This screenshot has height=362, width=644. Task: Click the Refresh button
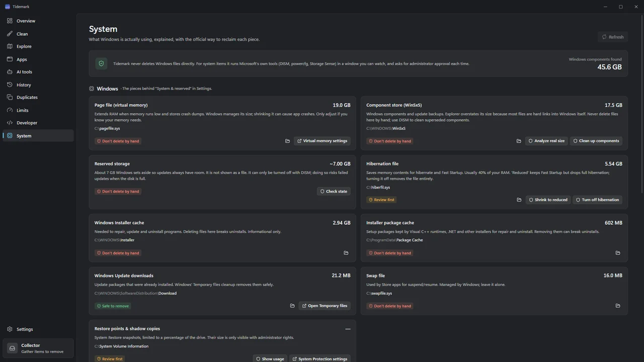click(x=613, y=37)
